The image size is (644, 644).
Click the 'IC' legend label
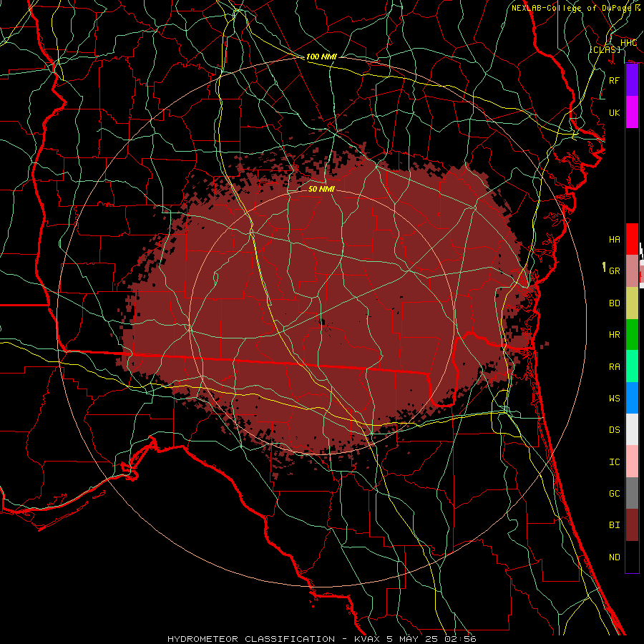click(614, 462)
